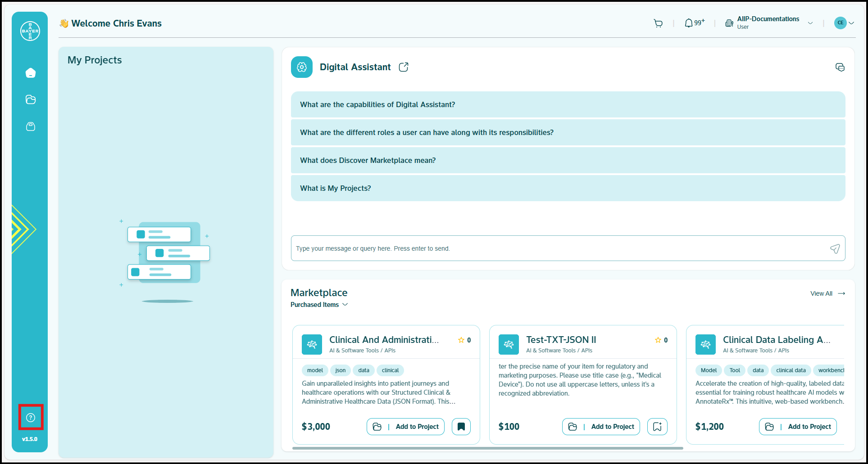Viewport: 868px width, 464px height.
Task: Toggle the star rating on Test-TXT-JSON II card
Action: click(657, 340)
